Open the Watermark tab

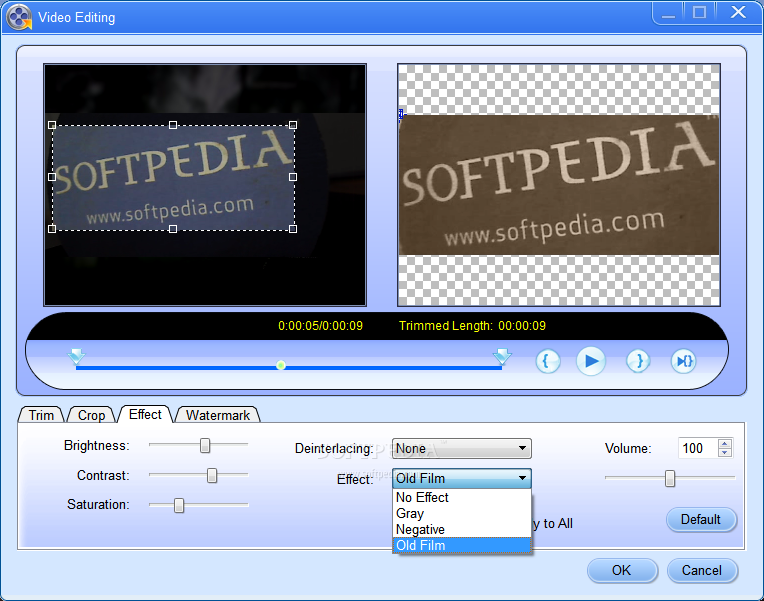click(218, 415)
